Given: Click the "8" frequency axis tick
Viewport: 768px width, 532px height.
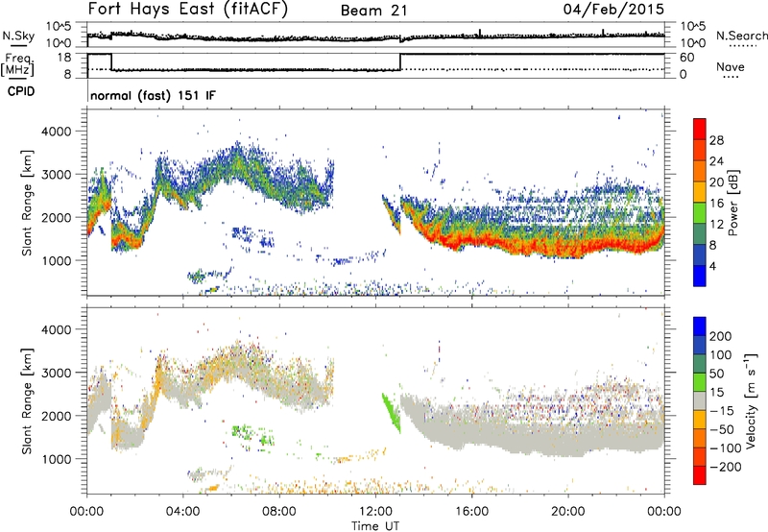Looking at the screenshot, I should click(x=67, y=75).
